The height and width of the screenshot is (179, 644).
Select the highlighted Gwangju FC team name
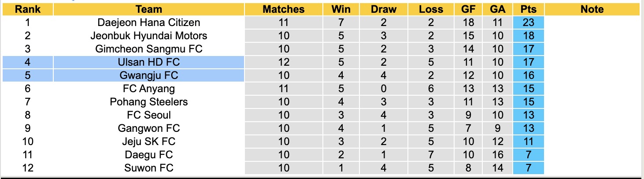(x=149, y=75)
